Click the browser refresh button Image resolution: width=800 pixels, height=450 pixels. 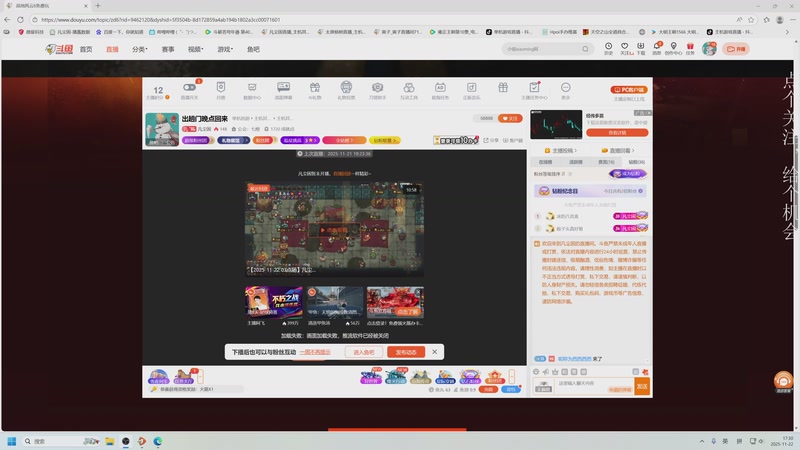pos(20,19)
